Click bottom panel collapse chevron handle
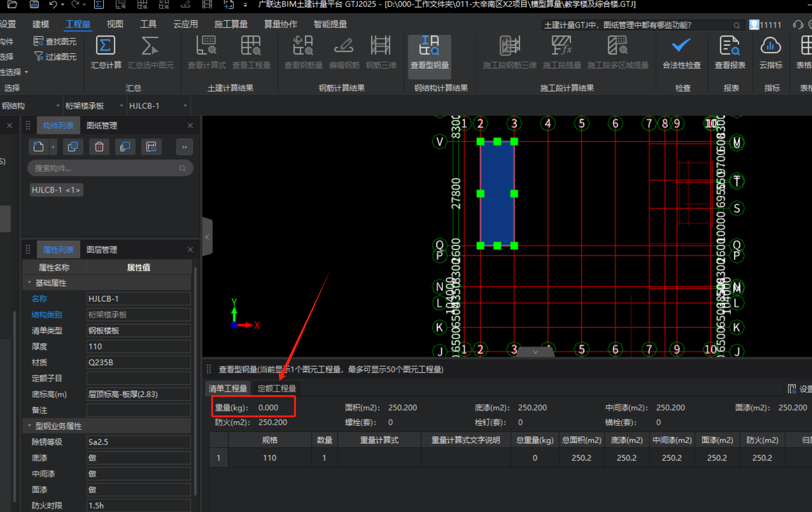The height and width of the screenshot is (512, 812). click(536, 352)
